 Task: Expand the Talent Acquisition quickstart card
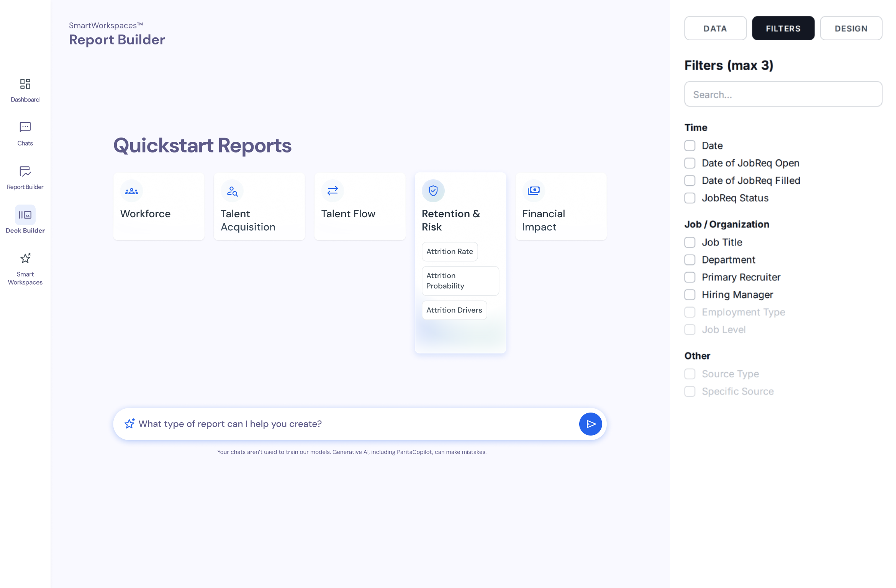259,206
